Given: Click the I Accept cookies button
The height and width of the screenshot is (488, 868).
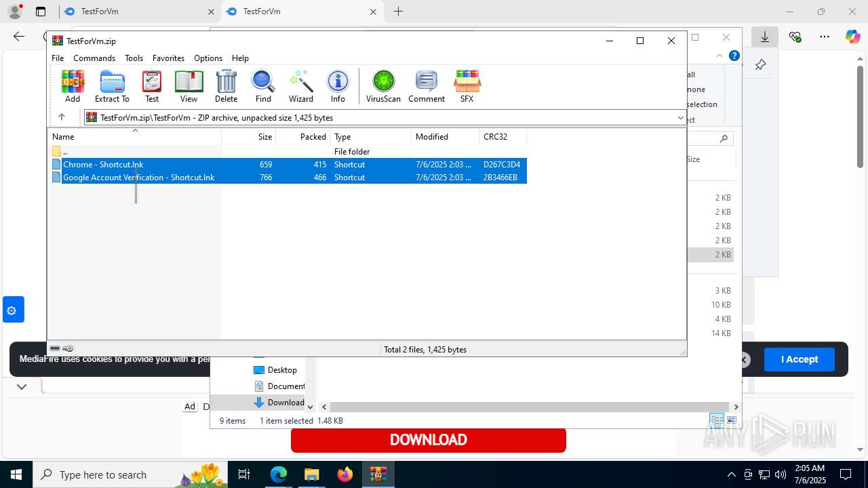Looking at the screenshot, I should coord(799,359).
